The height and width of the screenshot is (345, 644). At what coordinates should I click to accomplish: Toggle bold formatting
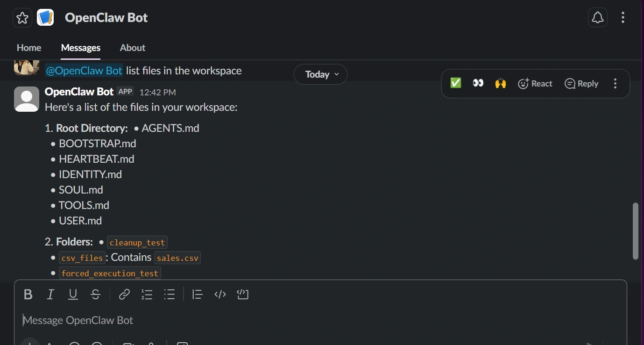(x=28, y=294)
